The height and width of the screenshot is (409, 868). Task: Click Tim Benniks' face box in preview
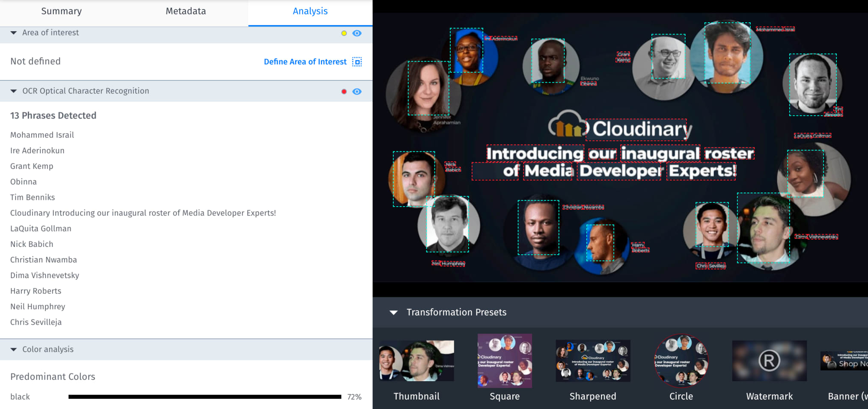813,85
